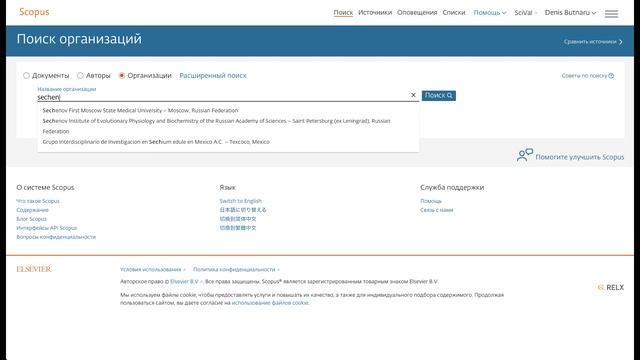
Task: Open the Denis Butnaru account menu
Action: 570,13
